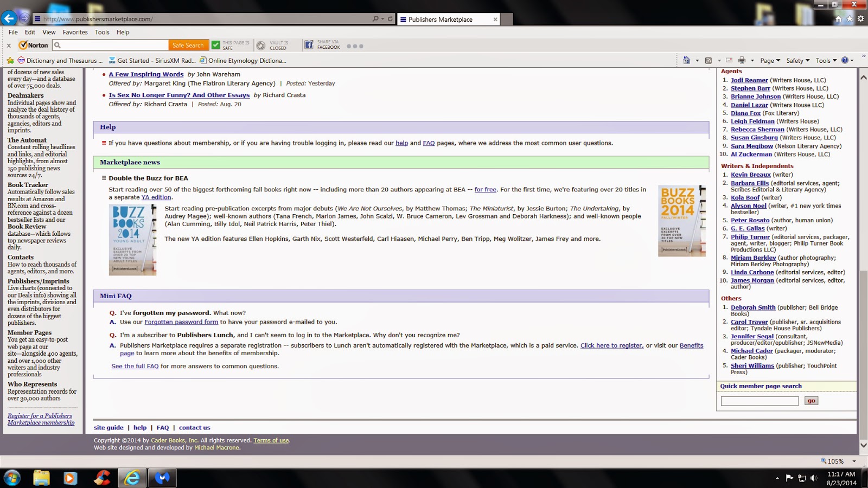The width and height of the screenshot is (868, 488).
Task: Expand the Feeds dropdown arrow
Action: tap(719, 61)
